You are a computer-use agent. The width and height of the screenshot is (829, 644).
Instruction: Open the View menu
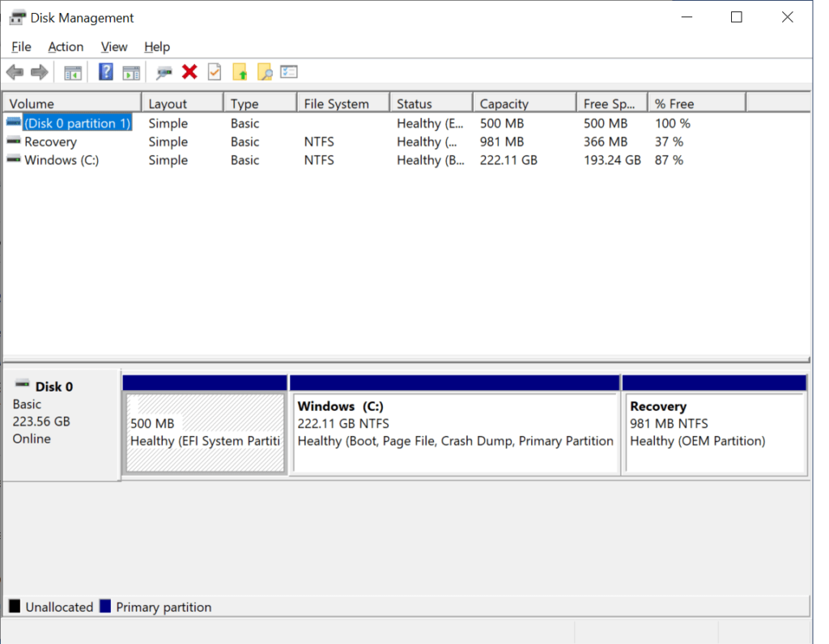114,47
